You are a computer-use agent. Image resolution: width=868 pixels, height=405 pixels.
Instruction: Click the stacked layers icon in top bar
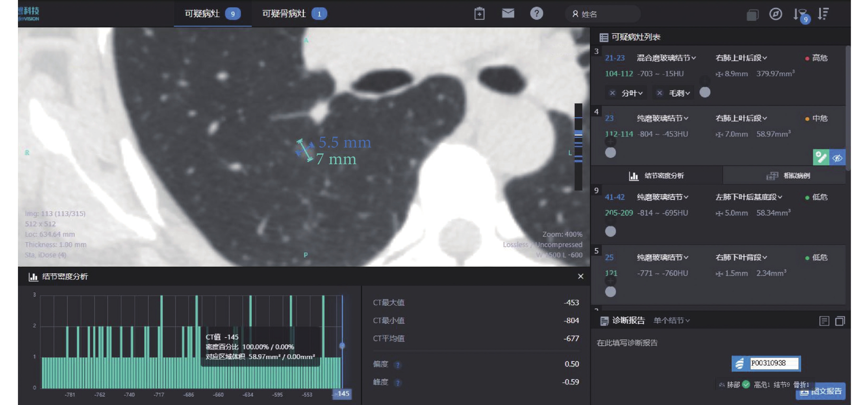click(x=752, y=15)
